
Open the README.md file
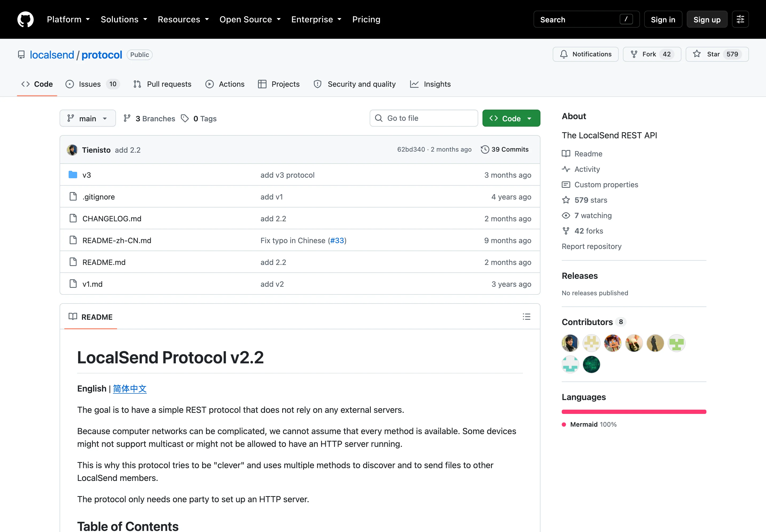point(104,262)
